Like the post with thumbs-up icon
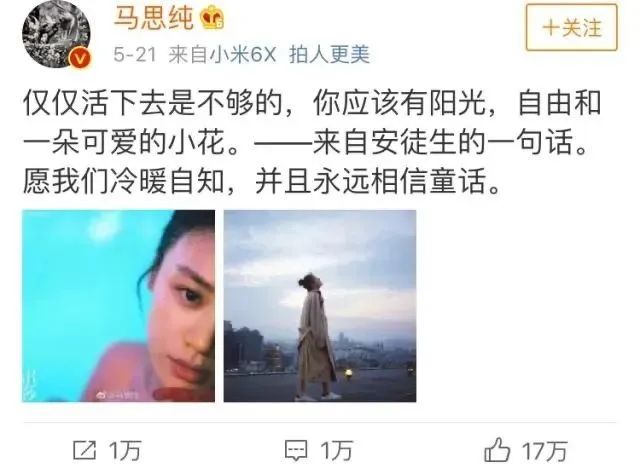This screenshot has width=640, height=474. point(497,450)
